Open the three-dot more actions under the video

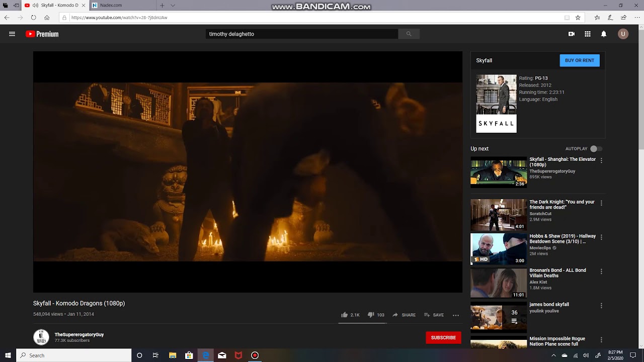click(456, 315)
